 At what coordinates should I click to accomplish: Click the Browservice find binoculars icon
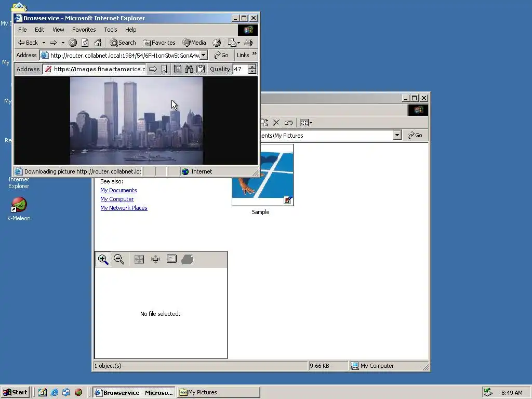coord(189,69)
